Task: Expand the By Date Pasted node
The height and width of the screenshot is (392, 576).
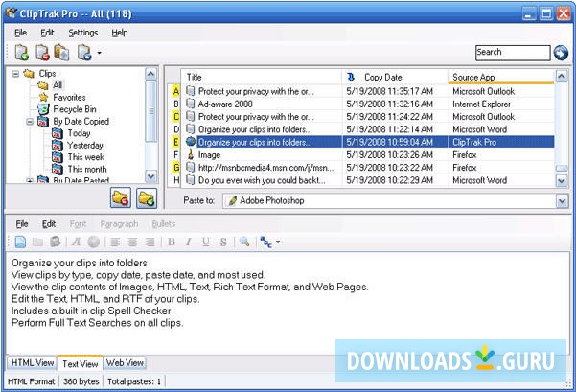Action: [30, 180]
